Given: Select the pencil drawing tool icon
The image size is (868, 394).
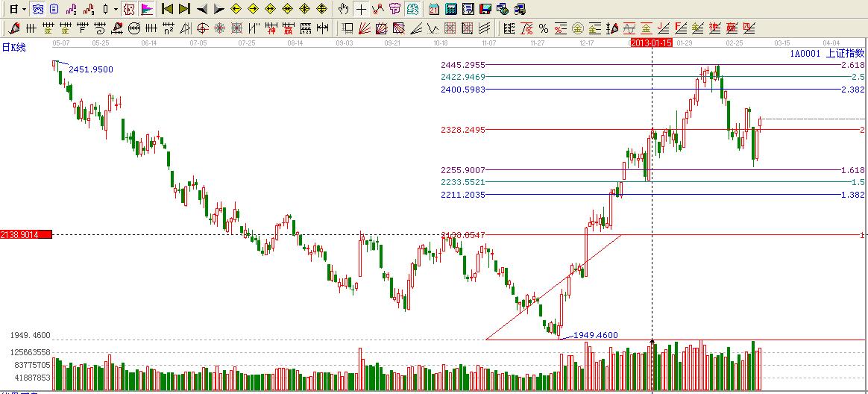Looking at the screenshot, I should 14,28.
